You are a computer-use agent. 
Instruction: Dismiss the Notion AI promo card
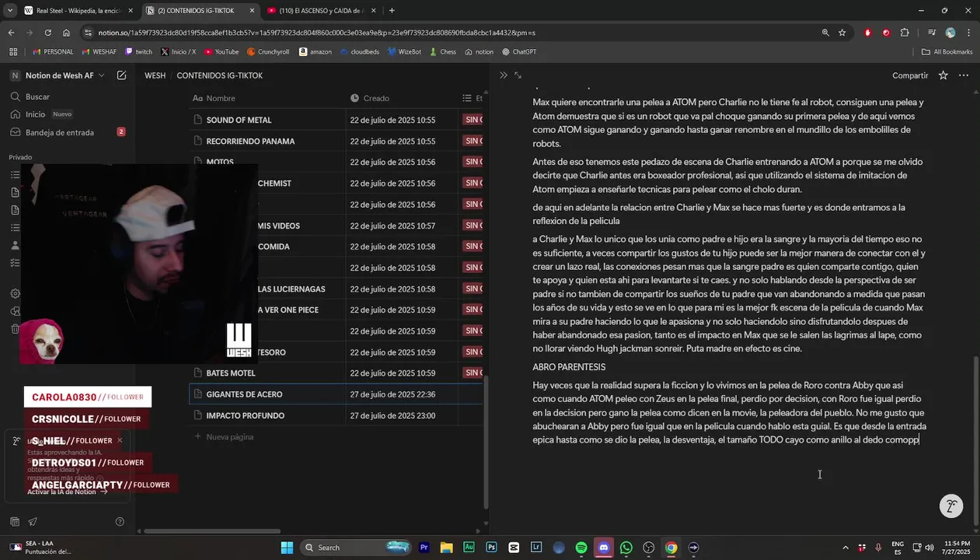pyautogui.click(x=120, y=440)
